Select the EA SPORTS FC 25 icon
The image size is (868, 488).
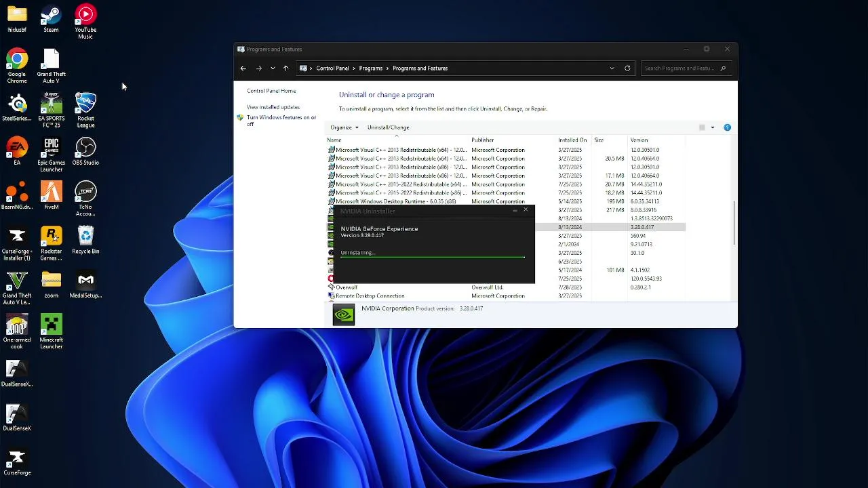point(51,111)
